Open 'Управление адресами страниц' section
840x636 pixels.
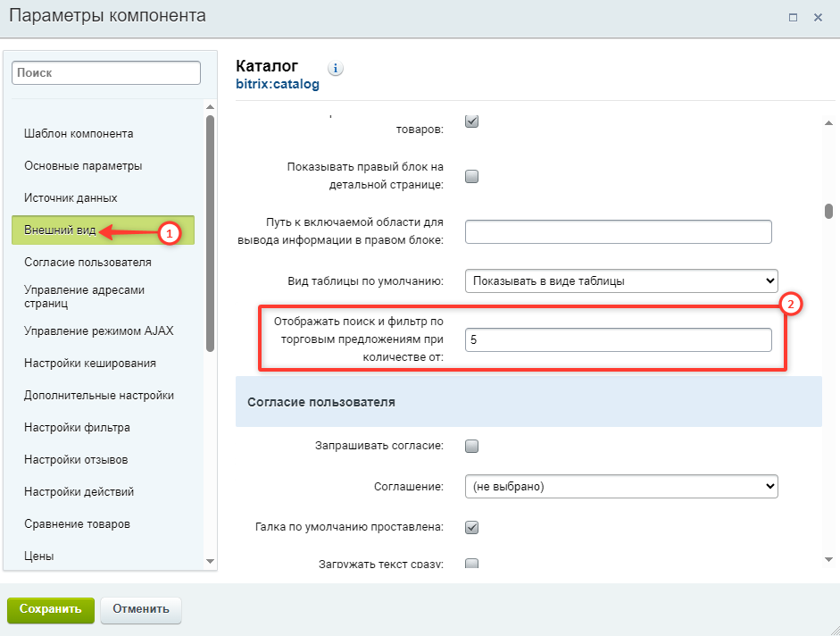click(84, 297)
